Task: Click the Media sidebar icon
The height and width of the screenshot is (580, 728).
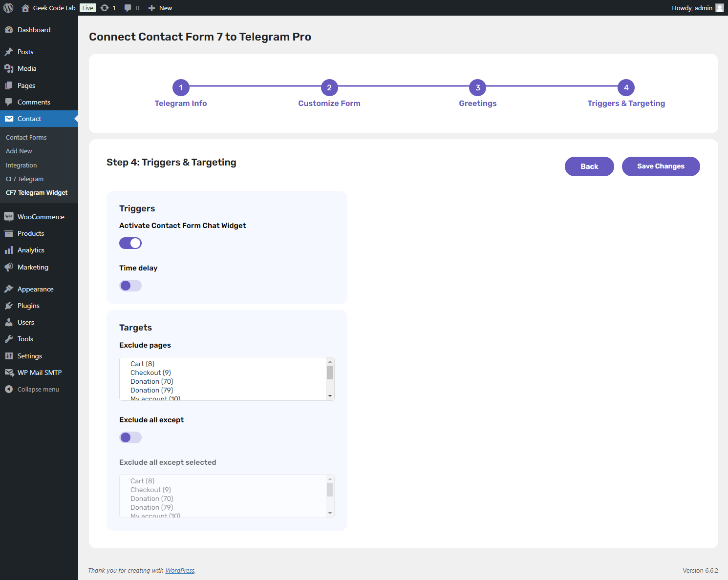Action: pyautogui.click(x=9, y=68)
